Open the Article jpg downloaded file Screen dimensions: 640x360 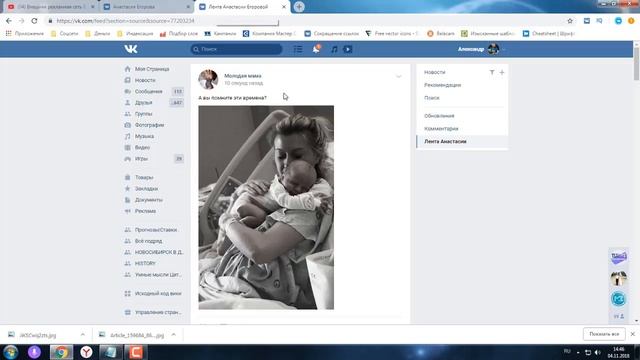click(133, 335)
